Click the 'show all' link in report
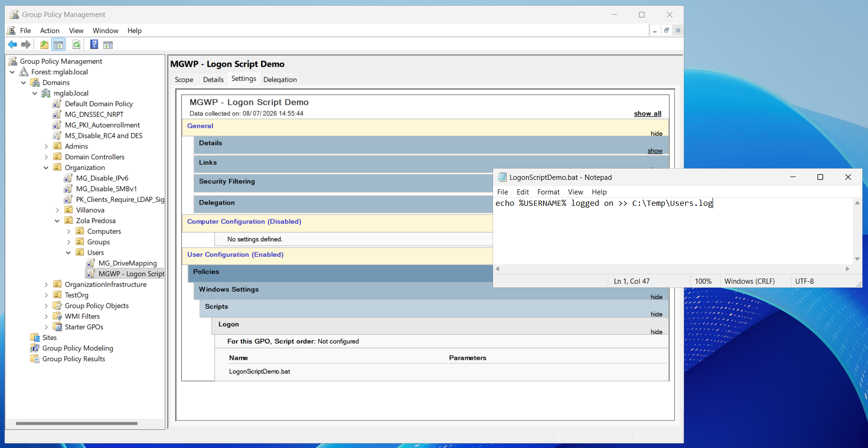This screenshot has height=448, width=868. pos(647,114)
